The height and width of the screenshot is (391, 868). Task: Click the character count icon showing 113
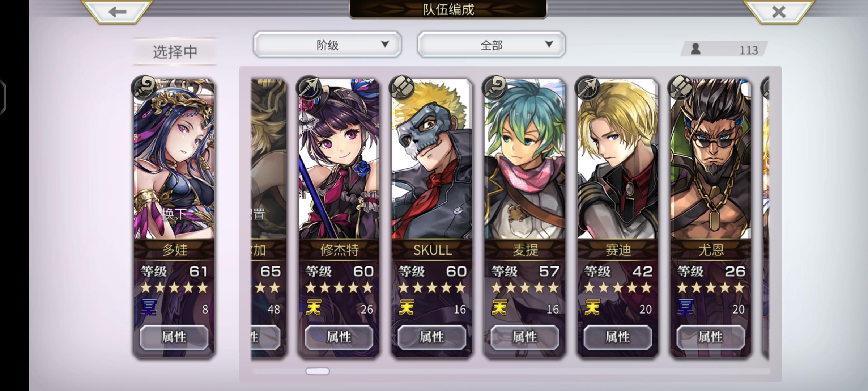point(695,49)
